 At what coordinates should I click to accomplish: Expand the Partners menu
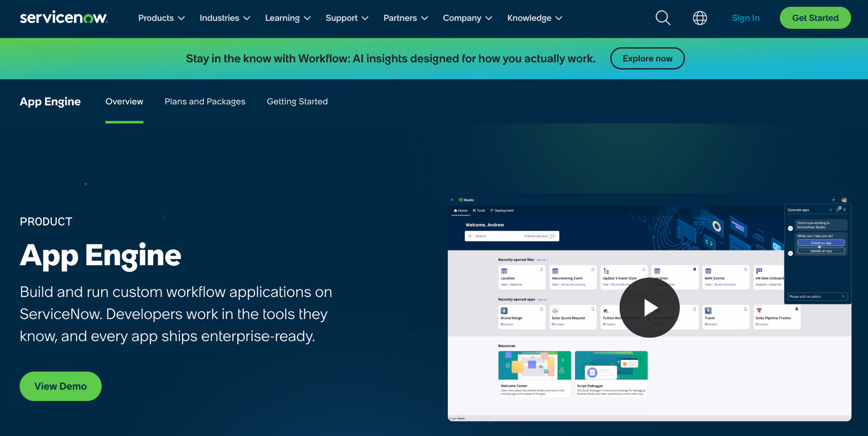click(406, 18)
